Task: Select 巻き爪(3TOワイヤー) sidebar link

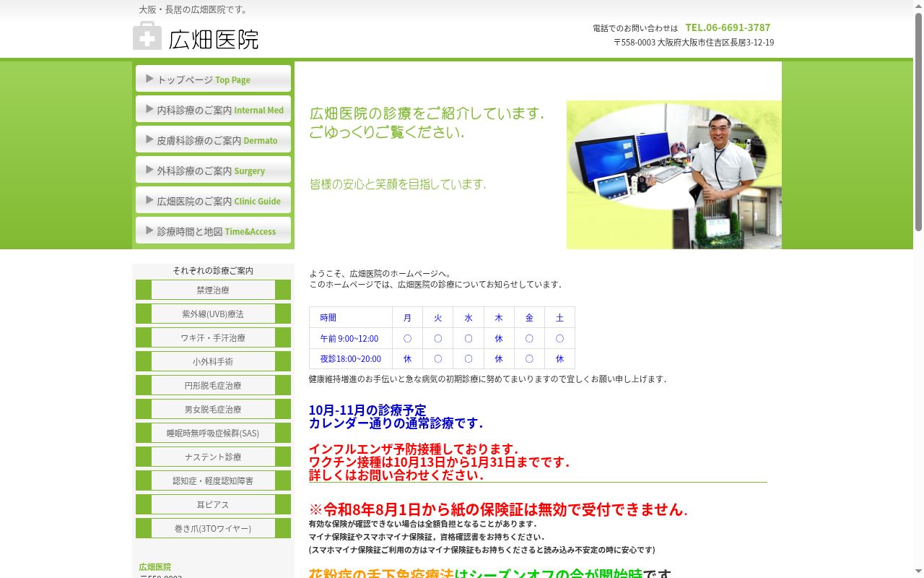Action: (213, 528)
